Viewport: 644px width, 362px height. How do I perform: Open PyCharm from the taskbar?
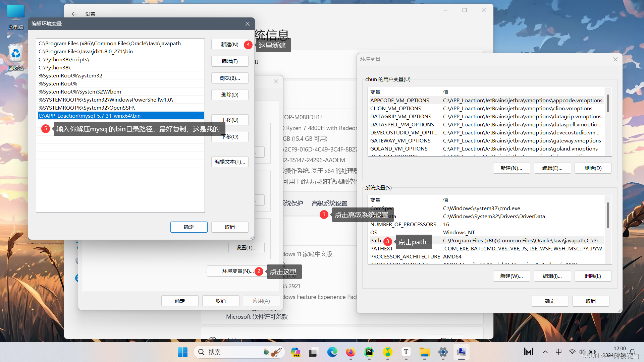coord(369,352)
